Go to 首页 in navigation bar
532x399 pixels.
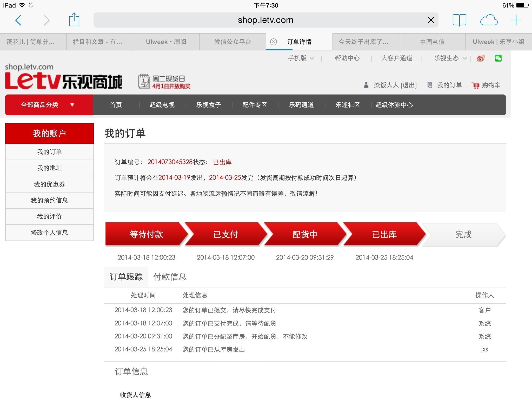pyautogui.click(x=116, y=105)
